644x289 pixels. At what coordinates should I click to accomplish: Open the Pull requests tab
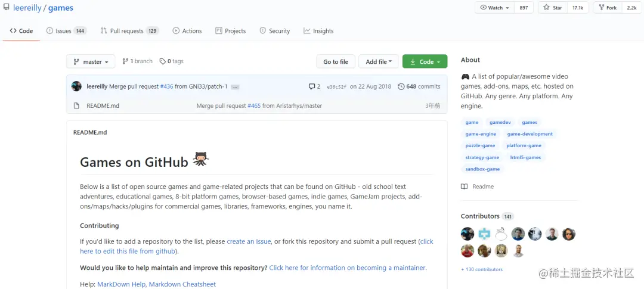(x=129, y=31)
